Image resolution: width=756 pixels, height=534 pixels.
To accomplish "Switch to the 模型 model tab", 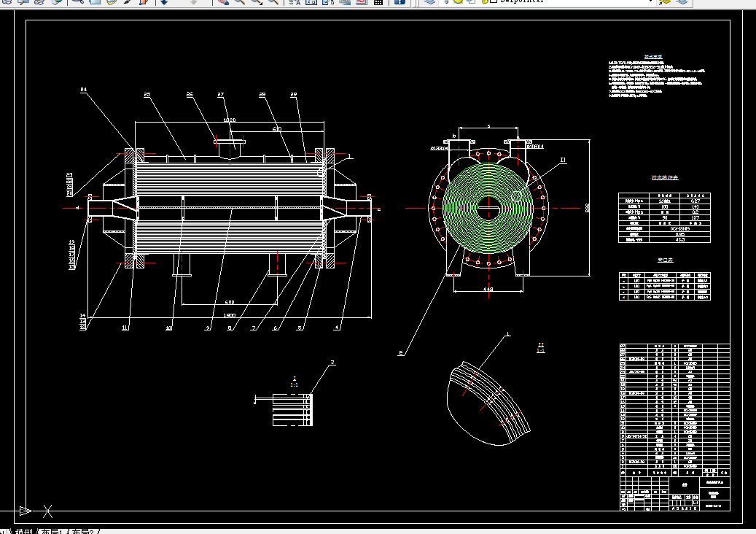I will click(x=23, y=531).
